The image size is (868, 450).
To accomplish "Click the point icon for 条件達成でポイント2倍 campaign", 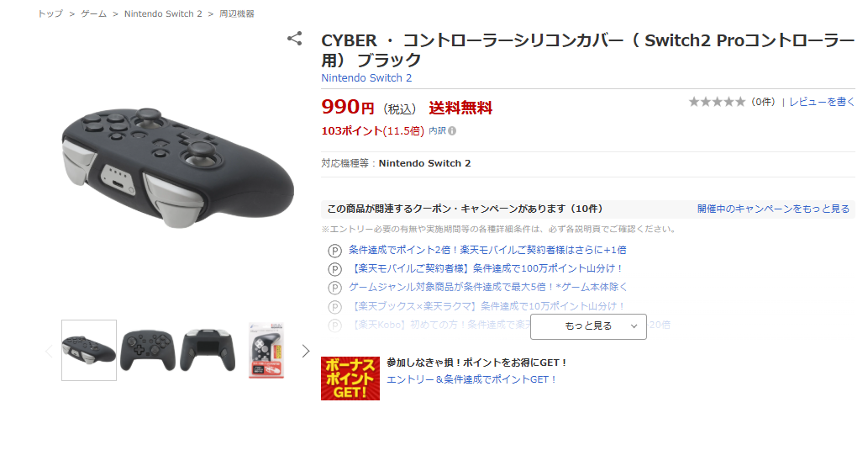I will click(335, 251).
